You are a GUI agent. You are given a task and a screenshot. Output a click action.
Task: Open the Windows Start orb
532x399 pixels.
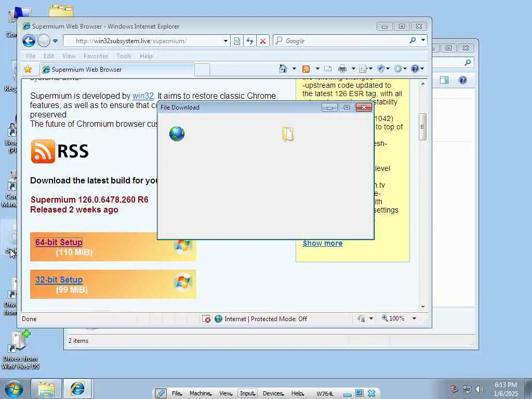pyautogui.click(x=14, y=389)
